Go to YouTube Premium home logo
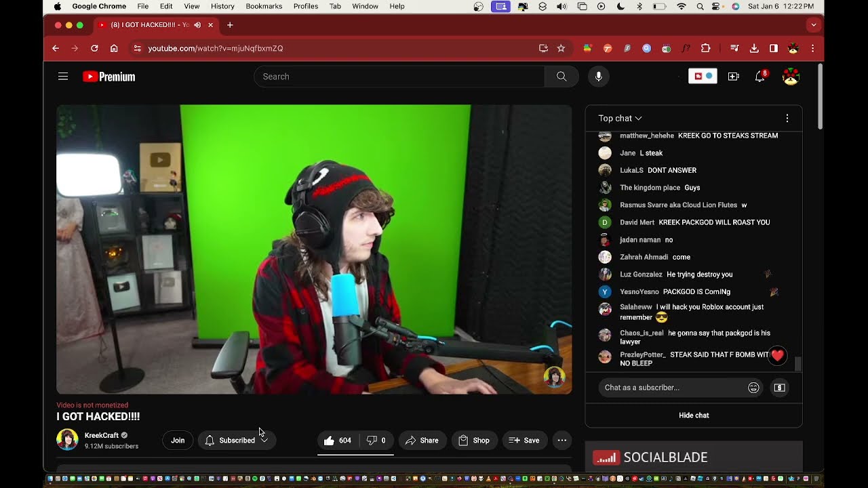 pos(109,77)
